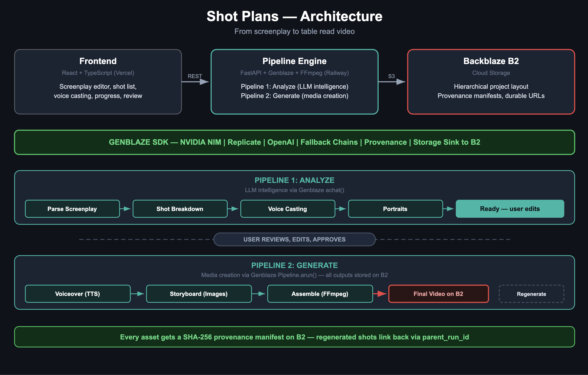The image size is (588, 375).
Task: Click 'Hierarchical project layout' text
Action: point(491,87)
